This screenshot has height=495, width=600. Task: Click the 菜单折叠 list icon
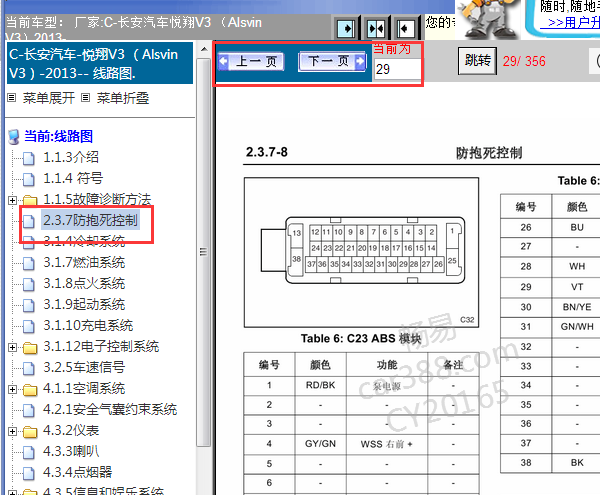pos(86,98)
